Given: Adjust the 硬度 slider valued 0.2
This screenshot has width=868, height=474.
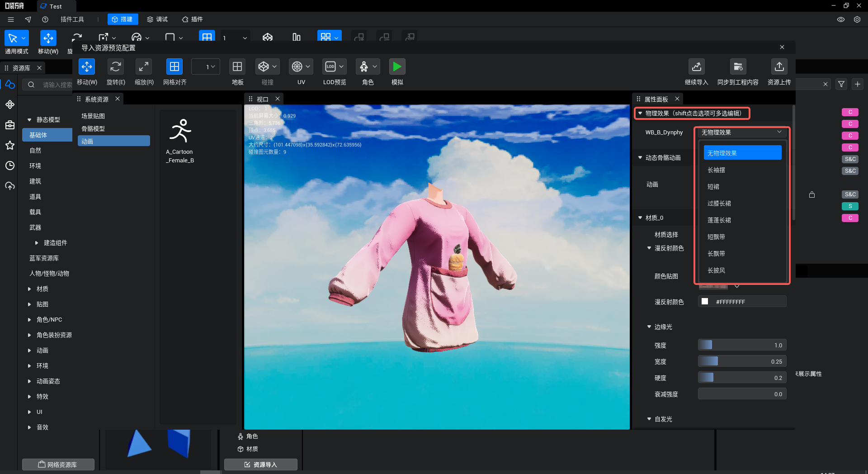Looking at the screenshot, I should pos(742,378).
